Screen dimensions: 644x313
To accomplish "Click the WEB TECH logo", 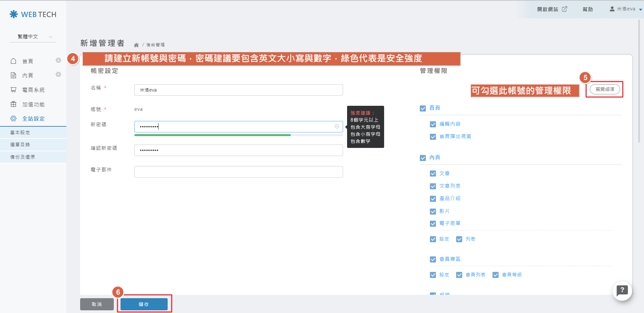I will (x=33, y=14).
